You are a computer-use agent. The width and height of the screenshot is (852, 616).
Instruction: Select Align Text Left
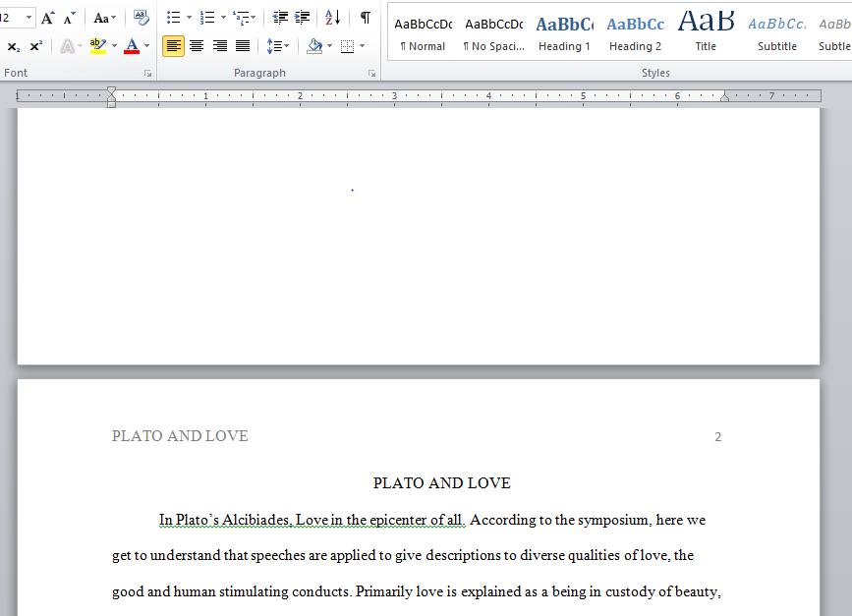[x=173, y=46]
